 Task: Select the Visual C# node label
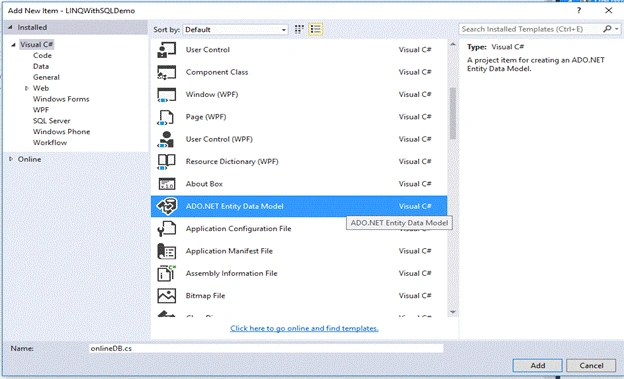pyautogui.click(x=37, y=45)
